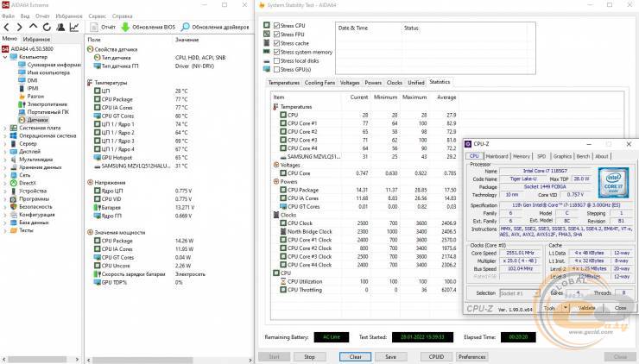Expand the Системная плата tree node
The width and height of the screenshot is (639, 364).
[5, 128]
